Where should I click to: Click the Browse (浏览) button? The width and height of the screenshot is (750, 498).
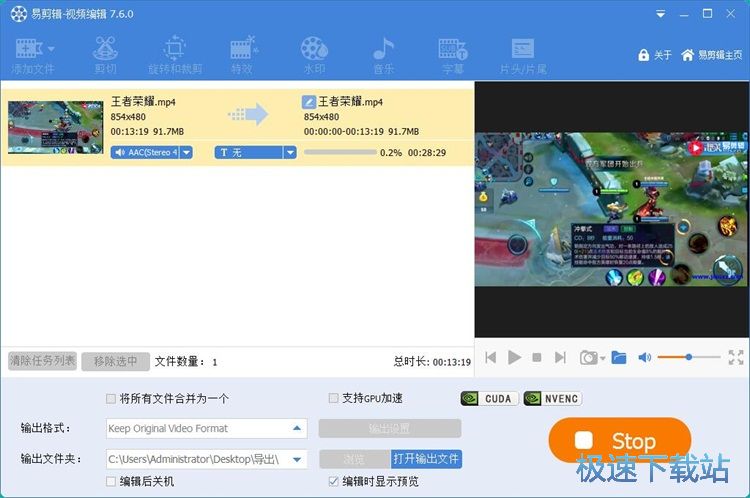click(x=354, y=459)
